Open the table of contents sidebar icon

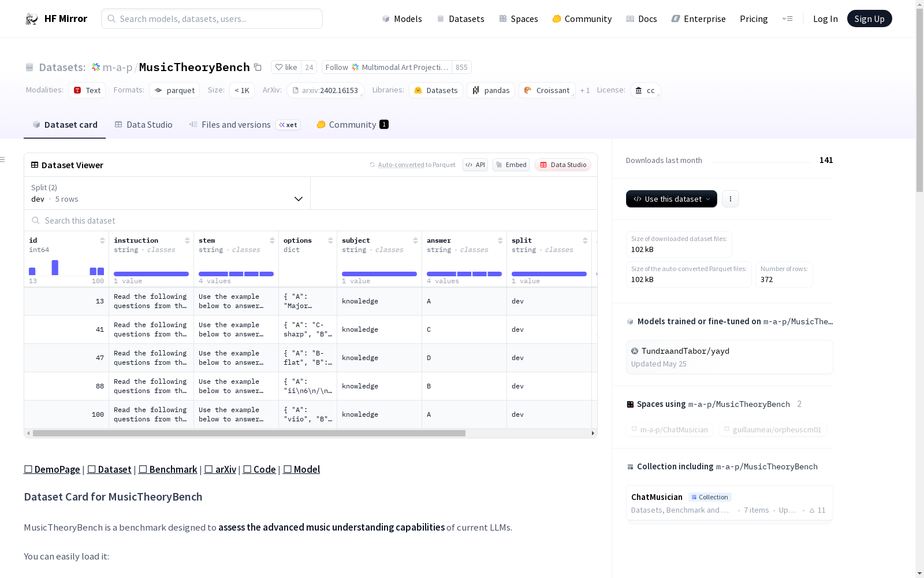[x=3, y=160]
